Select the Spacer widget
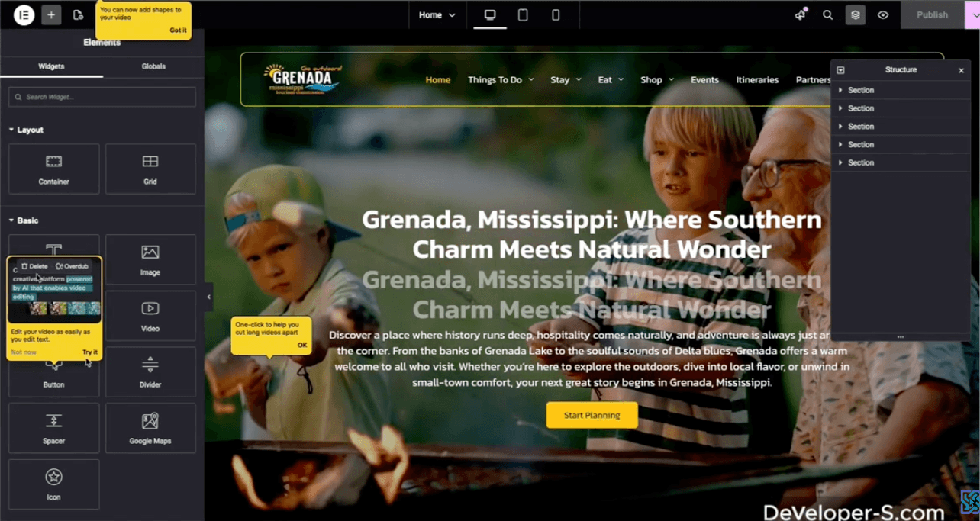The width and height of the screenshot is (980, 521). pos(53,427)
